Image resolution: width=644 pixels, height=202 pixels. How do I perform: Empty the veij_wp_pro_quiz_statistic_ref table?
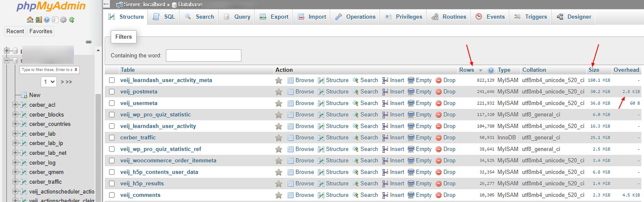[x=420, y=149]
